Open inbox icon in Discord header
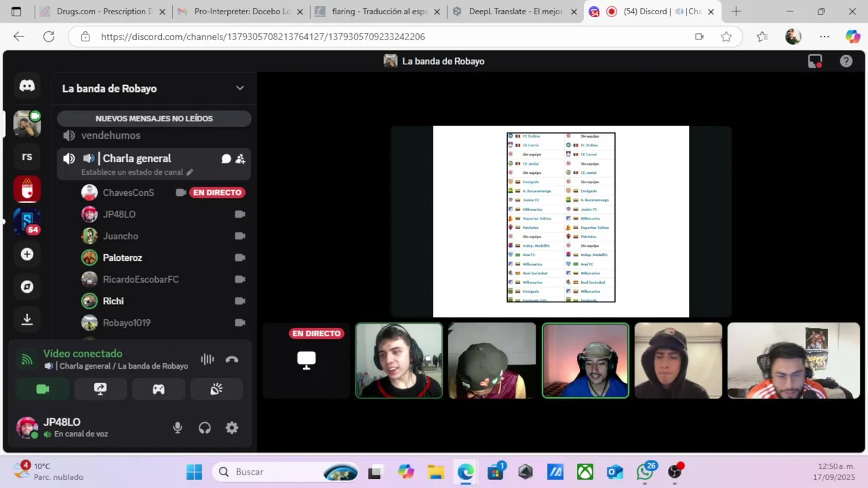Viewport: 868px width, 488px height. click(x=815, y=61)
